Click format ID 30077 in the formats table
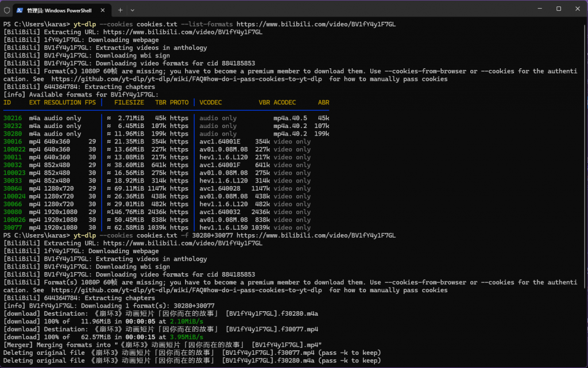 (13, 227)
